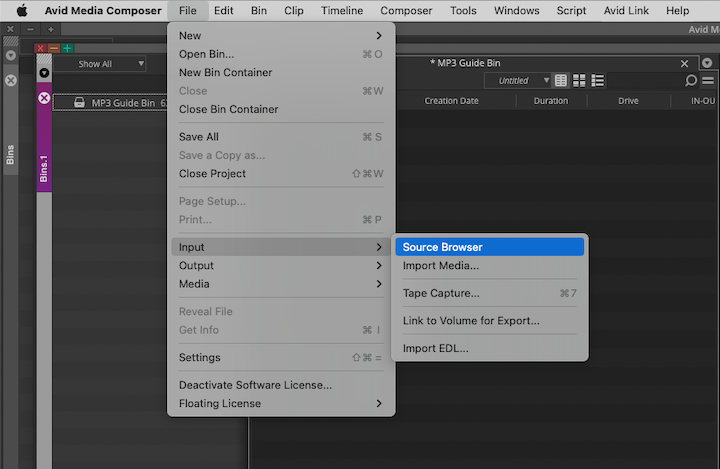Click the File menu title
This screenshot has width=720, height=469.
point(187,10)
